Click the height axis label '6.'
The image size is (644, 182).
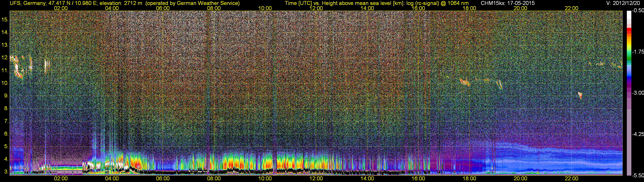click(6, 134)
